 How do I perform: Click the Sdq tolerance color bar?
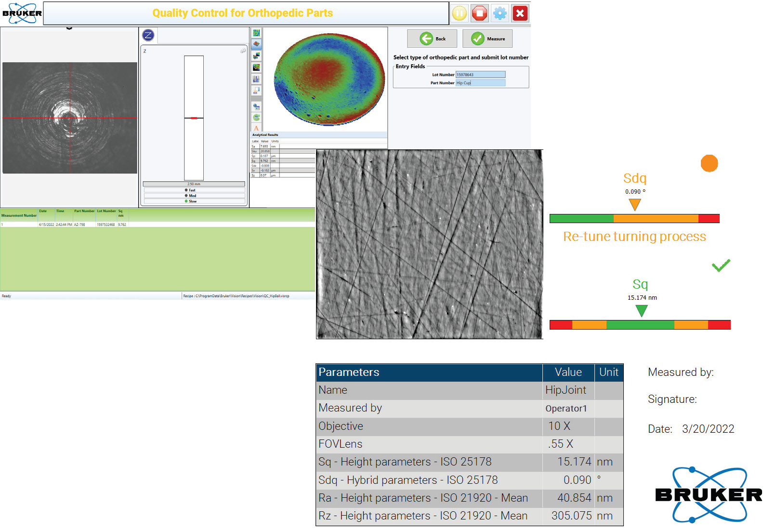(x=634, y=219)
